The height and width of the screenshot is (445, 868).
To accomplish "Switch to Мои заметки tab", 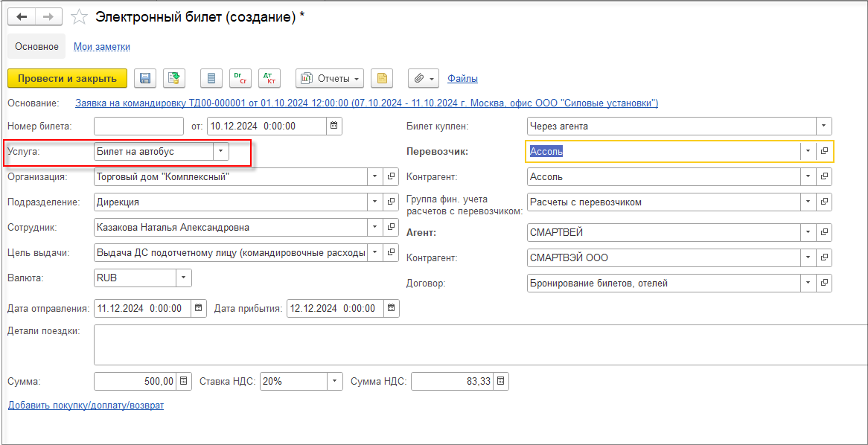I will tap(102, 46).
